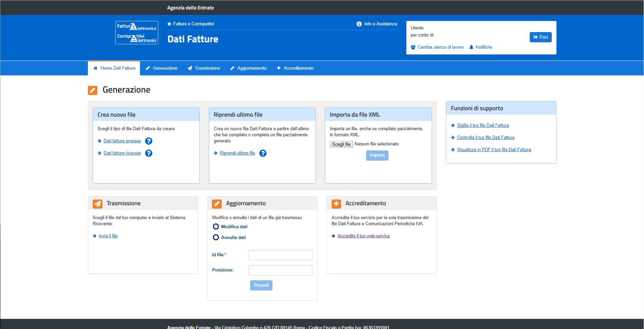Viewport: 644px width, 329px height.
Task: Click the orange Accreditamento plus icon
Action: pos(336,204)
